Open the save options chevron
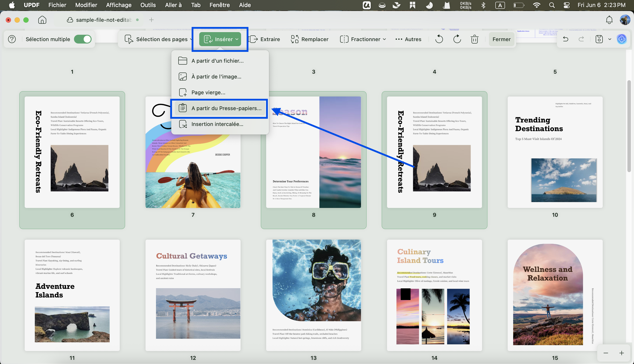The height and width of the screenshot is (364, 634). (610, 39)
